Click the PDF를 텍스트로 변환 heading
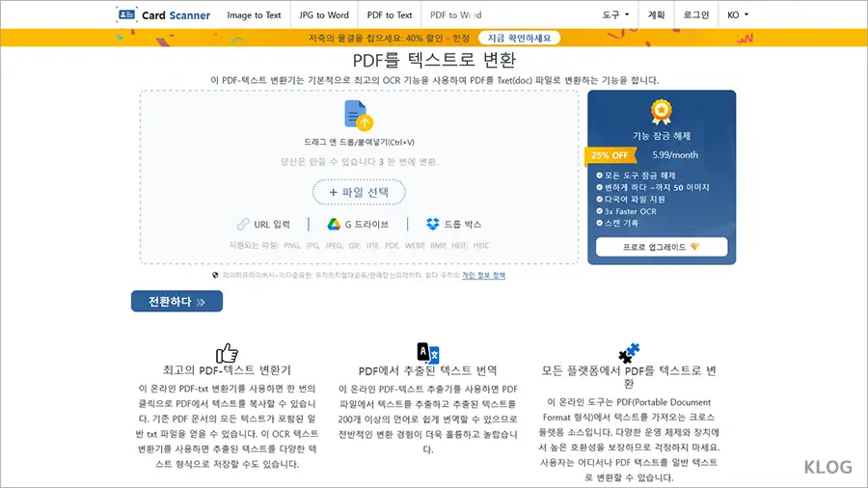The width and height of the screenshot is (868, 488). 434,60
